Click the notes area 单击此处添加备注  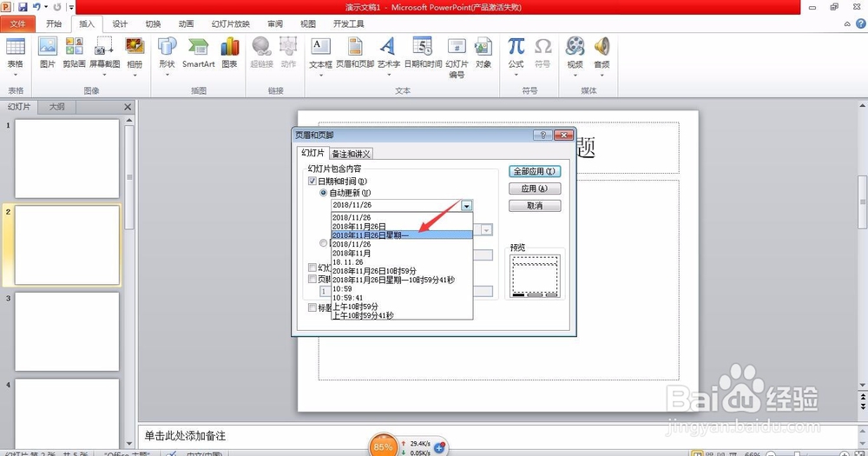(x=185, y=436)
